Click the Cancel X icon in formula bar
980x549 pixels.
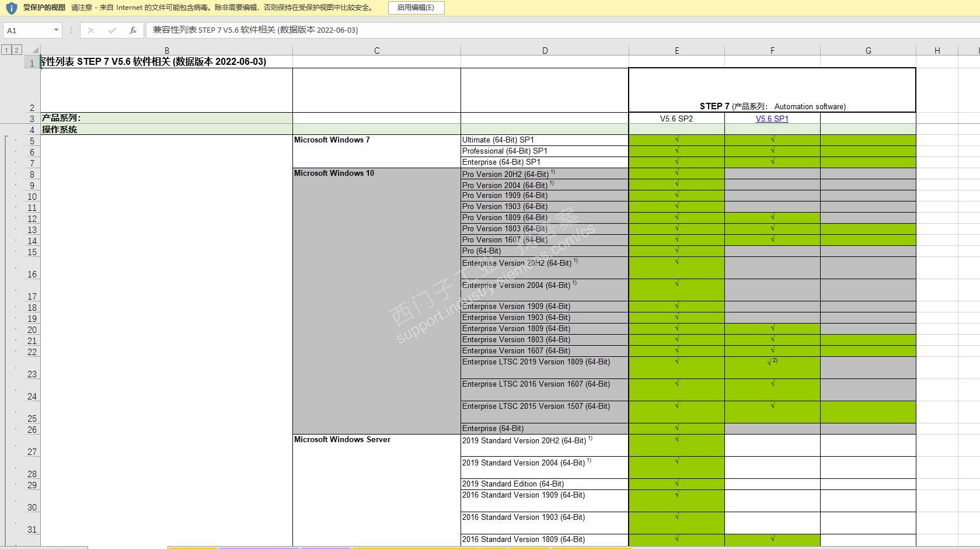tap(91, 30)
